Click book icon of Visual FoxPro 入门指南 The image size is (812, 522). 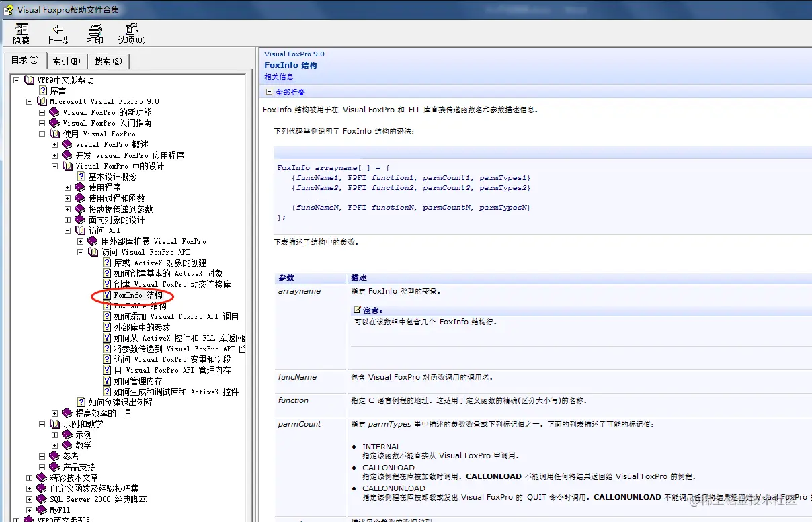(55, 123)
